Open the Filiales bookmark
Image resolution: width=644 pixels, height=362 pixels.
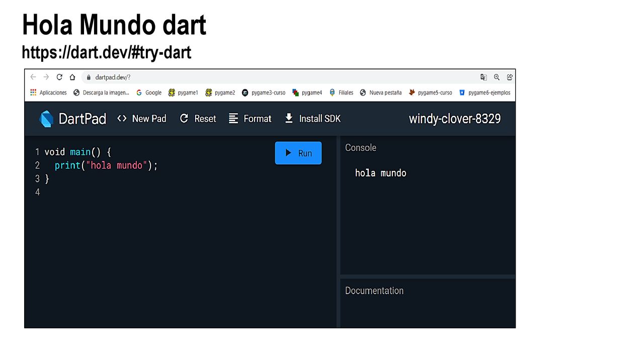pos(341,93)
